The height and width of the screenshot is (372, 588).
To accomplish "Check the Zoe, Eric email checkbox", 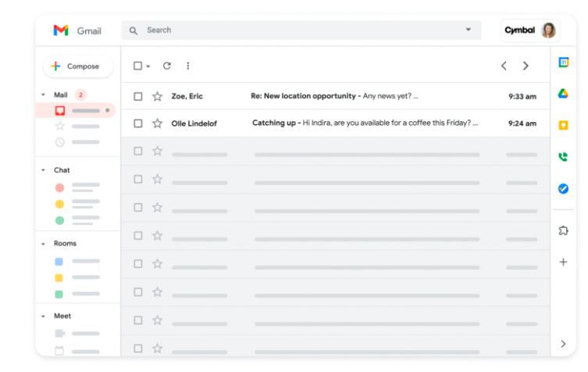I will 138,96.
